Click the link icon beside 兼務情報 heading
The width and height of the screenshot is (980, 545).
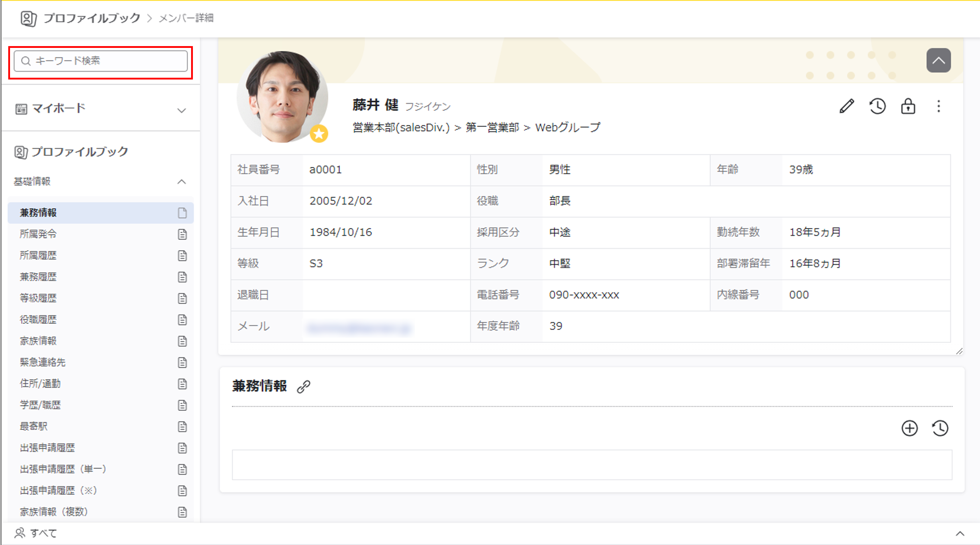pyautogui.click(x=304, y=386)
